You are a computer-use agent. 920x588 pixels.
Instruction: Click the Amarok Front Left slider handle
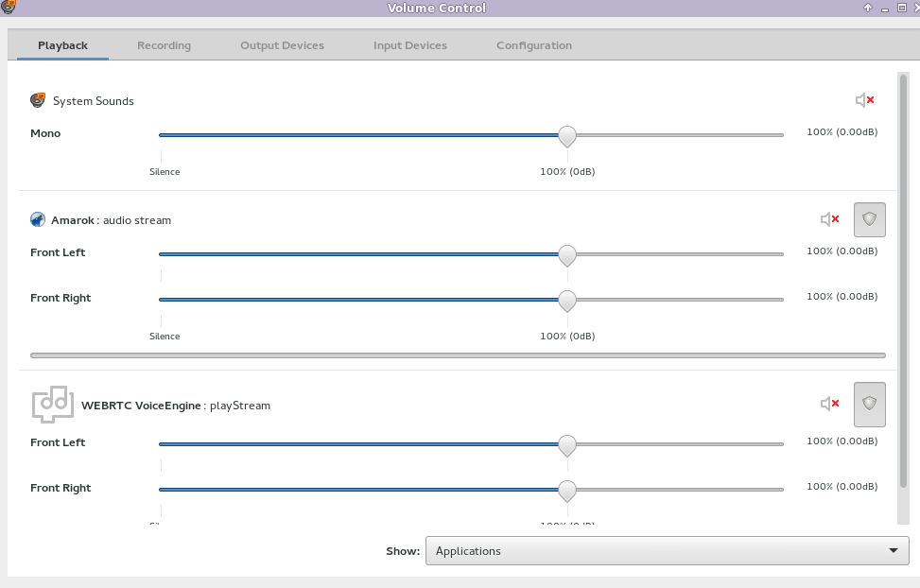coord(567,254)
